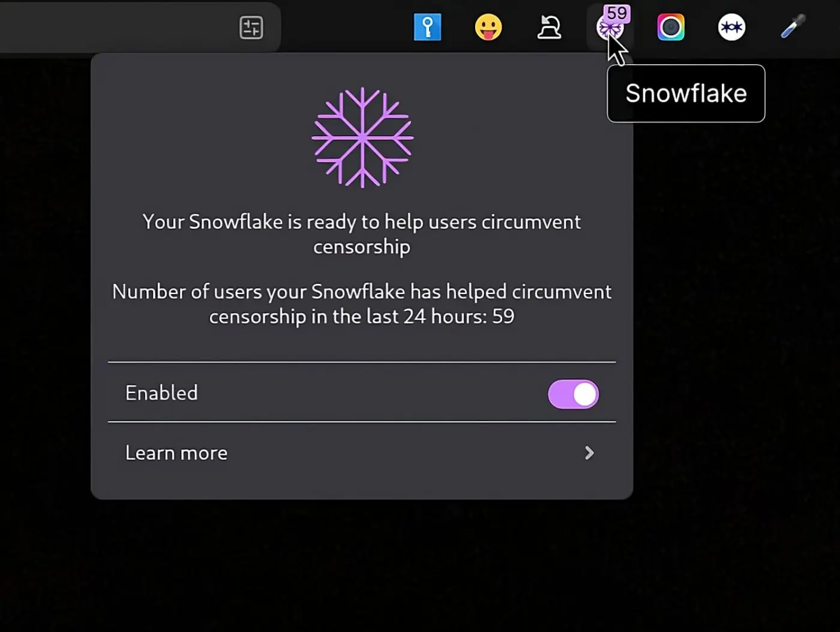This screenshot has height=632, width=840.
Task: Open the rainbow camera lens extension
Action: [671, 27]
